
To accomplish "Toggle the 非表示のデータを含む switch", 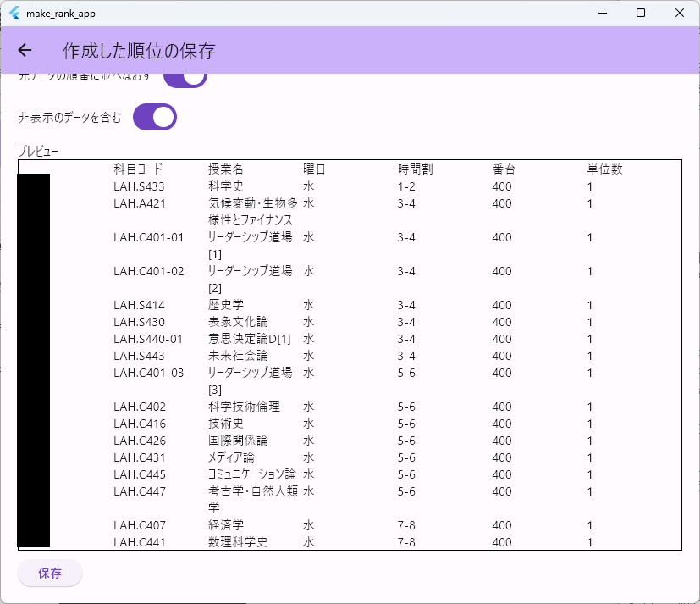I will click(155, 118).
